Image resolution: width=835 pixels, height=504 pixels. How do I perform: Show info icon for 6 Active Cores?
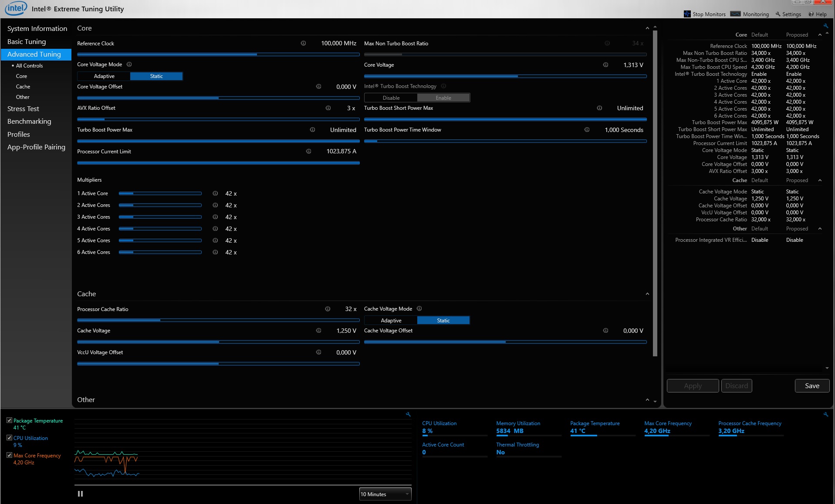(215, 252)
